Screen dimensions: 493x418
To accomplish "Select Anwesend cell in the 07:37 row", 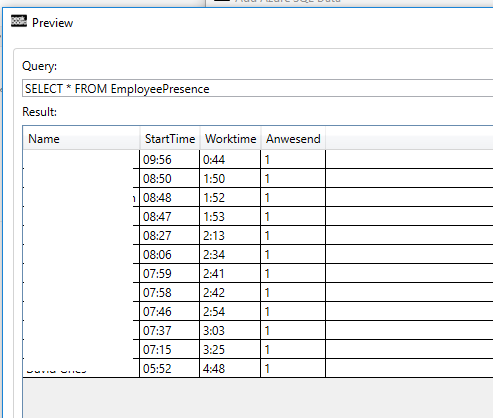I will point(293,330).
